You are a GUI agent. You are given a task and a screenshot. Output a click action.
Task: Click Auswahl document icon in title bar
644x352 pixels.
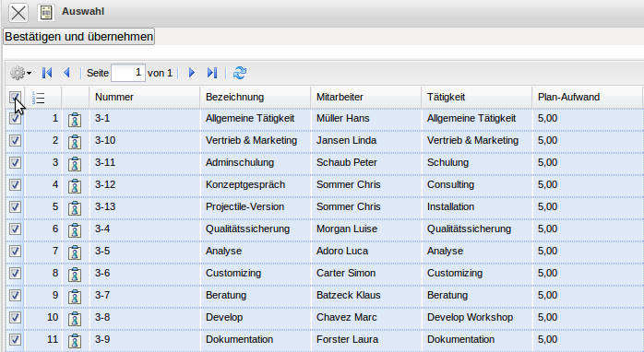46,12
